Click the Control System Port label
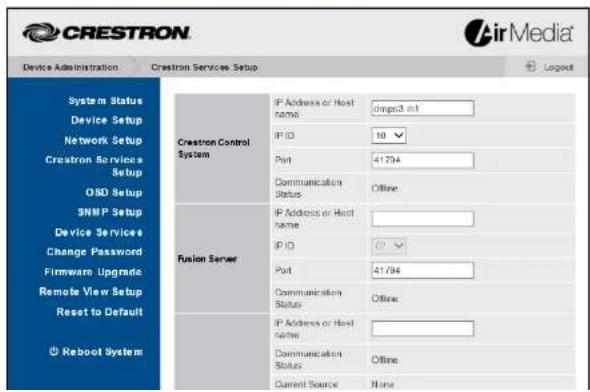Screen dimensions: 590x392 (x=283, y=160)
